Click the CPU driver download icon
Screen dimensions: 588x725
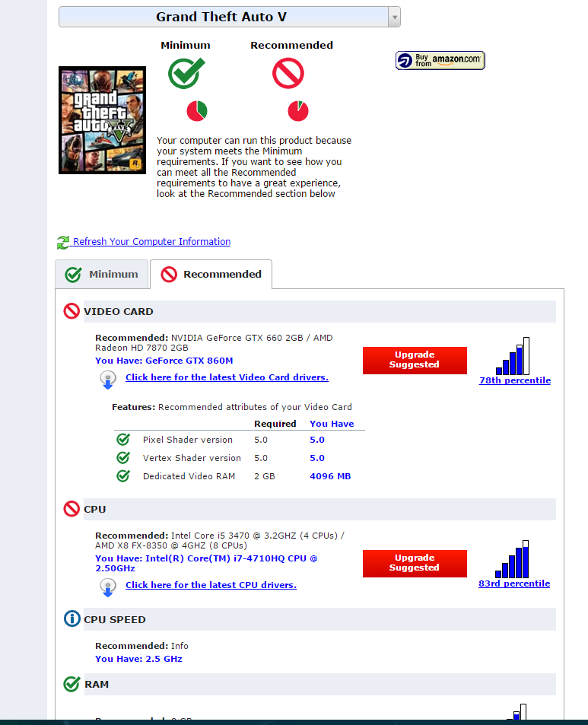tap(108, 587)
